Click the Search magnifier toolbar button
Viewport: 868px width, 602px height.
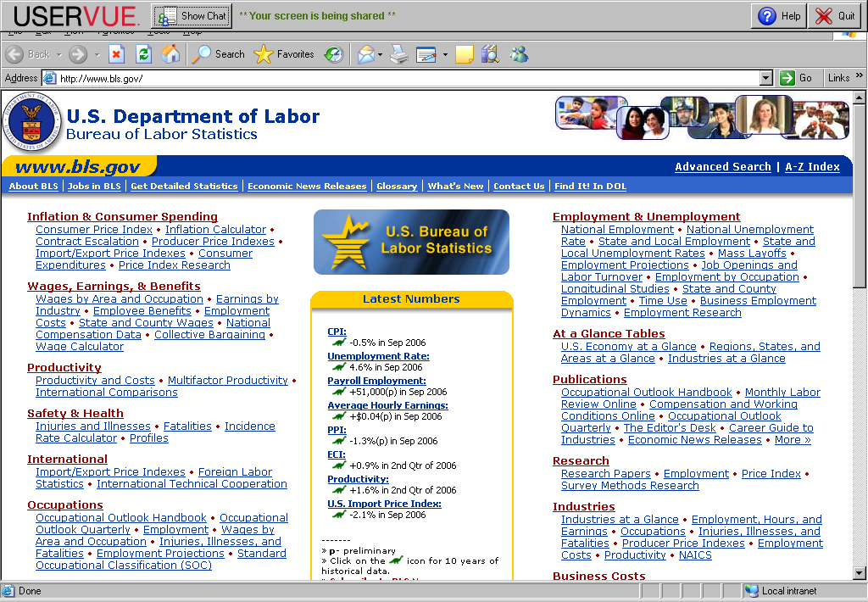[220, 54]
